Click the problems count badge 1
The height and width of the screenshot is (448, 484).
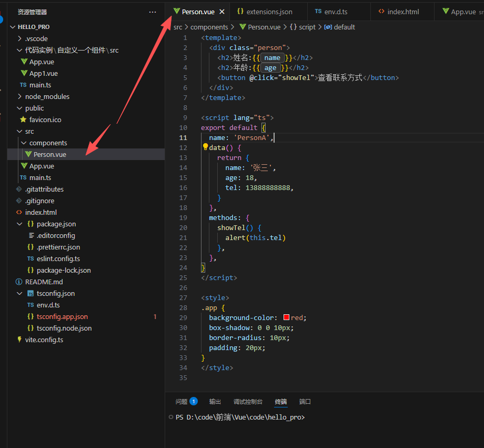coord(194,401)
